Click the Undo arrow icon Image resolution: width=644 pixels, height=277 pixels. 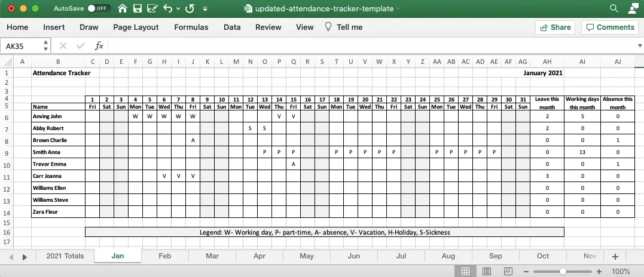point(167,8)
